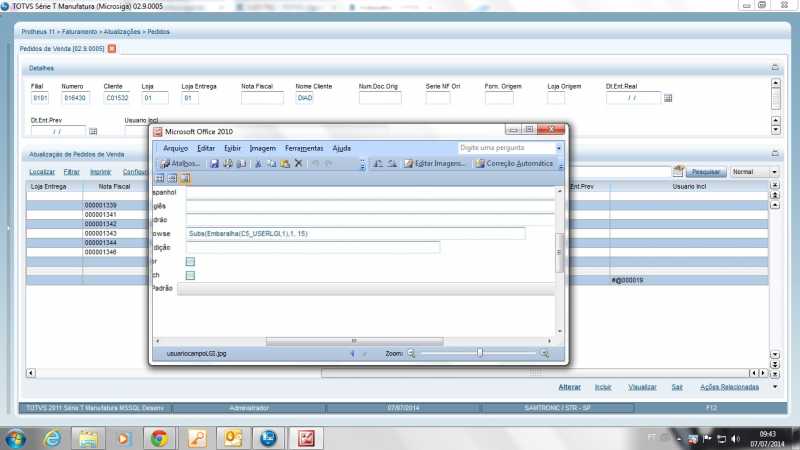
Task: Click zoom in magnifier icon
Action: 544,354
